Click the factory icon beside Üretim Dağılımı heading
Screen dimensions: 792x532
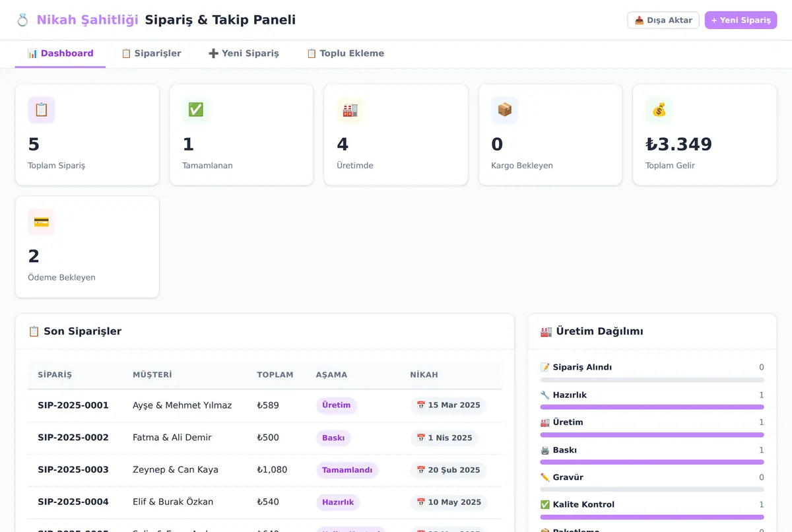click(546, 331)
